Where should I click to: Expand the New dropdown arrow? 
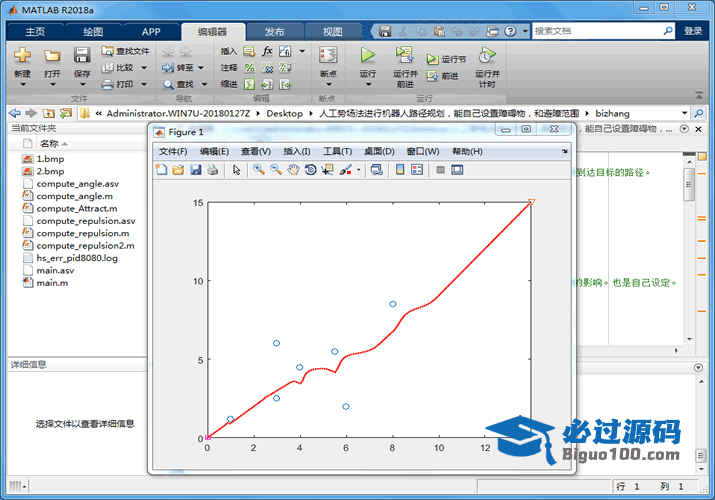coord(22,84)
